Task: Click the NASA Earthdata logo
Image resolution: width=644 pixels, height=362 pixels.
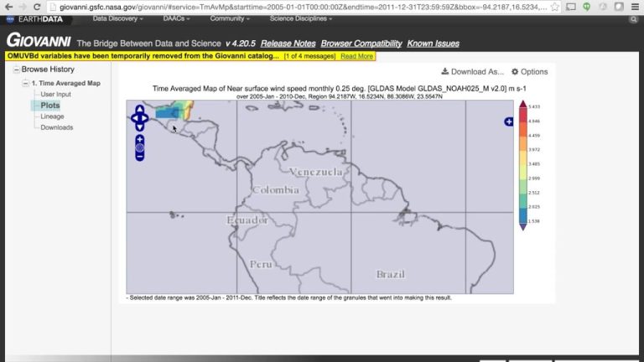Action: (x=35, y=19)
